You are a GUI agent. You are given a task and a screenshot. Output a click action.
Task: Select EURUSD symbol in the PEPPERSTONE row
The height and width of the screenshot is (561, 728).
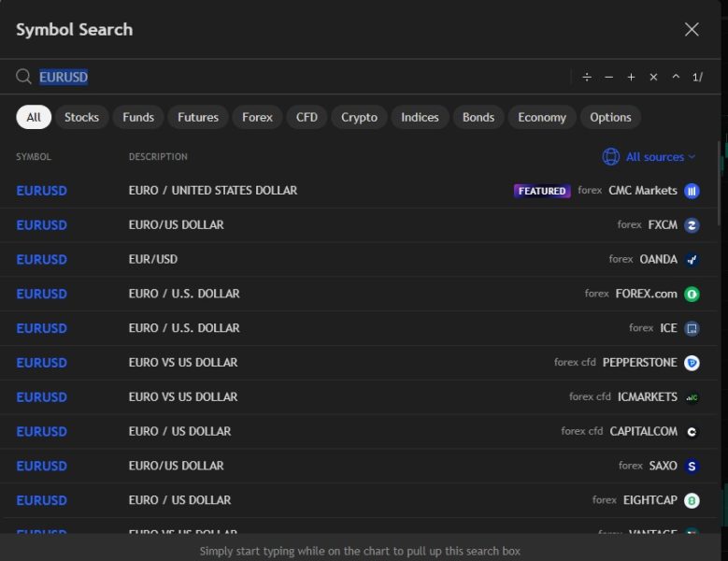point(41,363)
